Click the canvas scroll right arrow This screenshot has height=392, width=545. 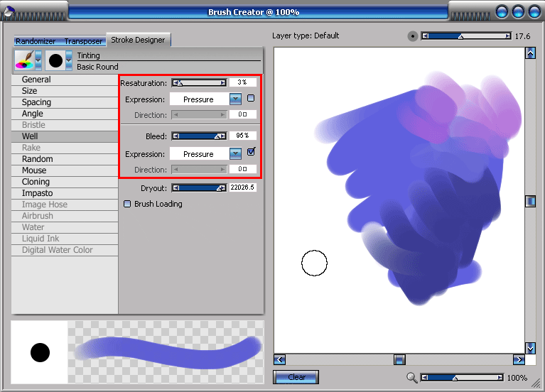click(x=519, y=359)
